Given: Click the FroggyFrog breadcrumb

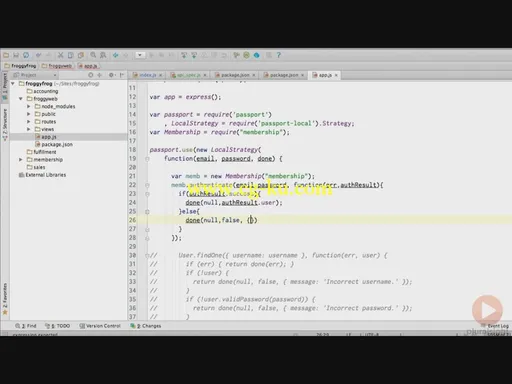Looking at the screenshot, I should tap(20, 66).
